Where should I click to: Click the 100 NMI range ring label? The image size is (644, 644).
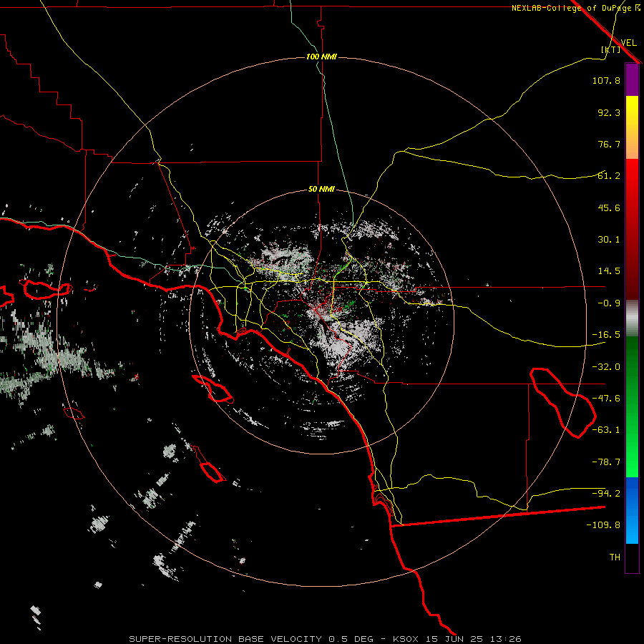pos(321,57)
